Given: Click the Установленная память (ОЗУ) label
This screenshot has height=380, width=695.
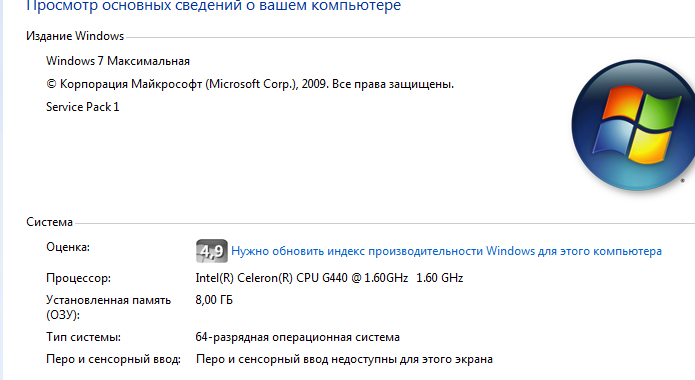Looking at the screenshot, I should click(108, 307).
